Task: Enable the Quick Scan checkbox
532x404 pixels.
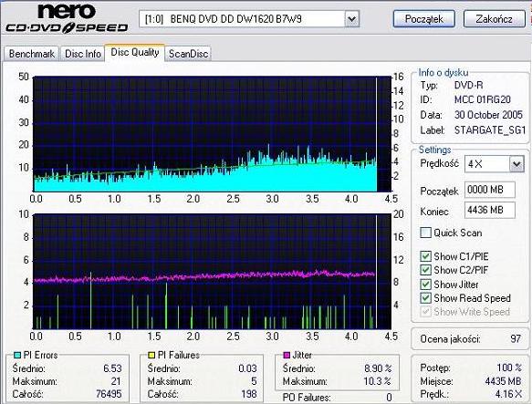Action: 425,233
